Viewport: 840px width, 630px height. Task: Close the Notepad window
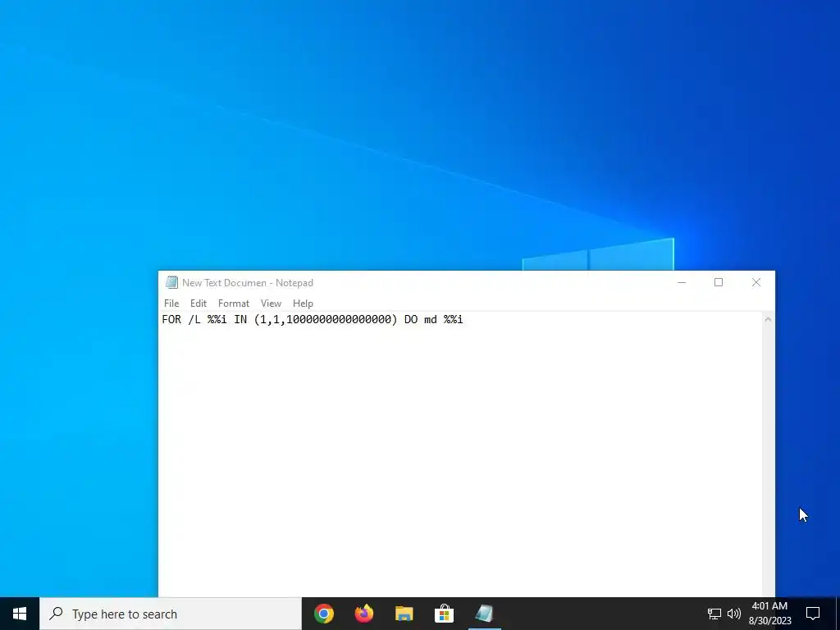click(x=756, y=282)
